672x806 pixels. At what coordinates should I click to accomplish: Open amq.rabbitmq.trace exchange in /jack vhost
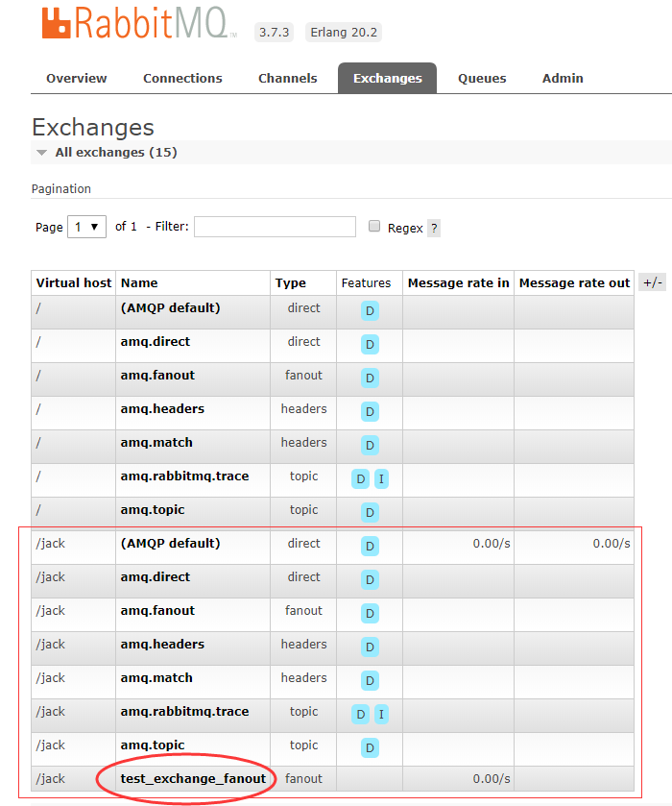(184, 712)
